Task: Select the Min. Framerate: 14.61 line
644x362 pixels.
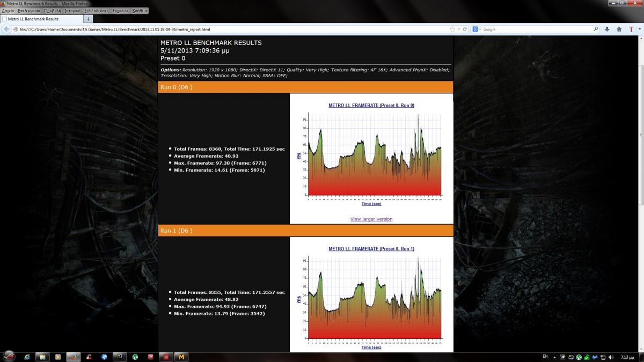Action: pos(219,170)
